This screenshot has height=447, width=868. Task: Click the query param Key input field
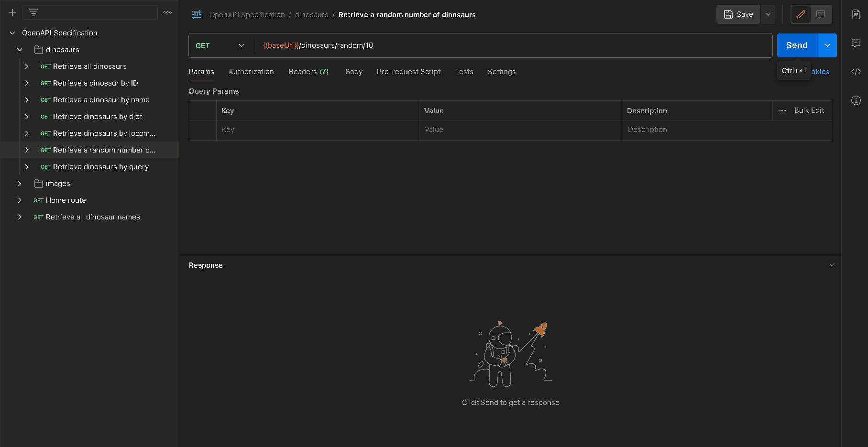pos(317,130)
